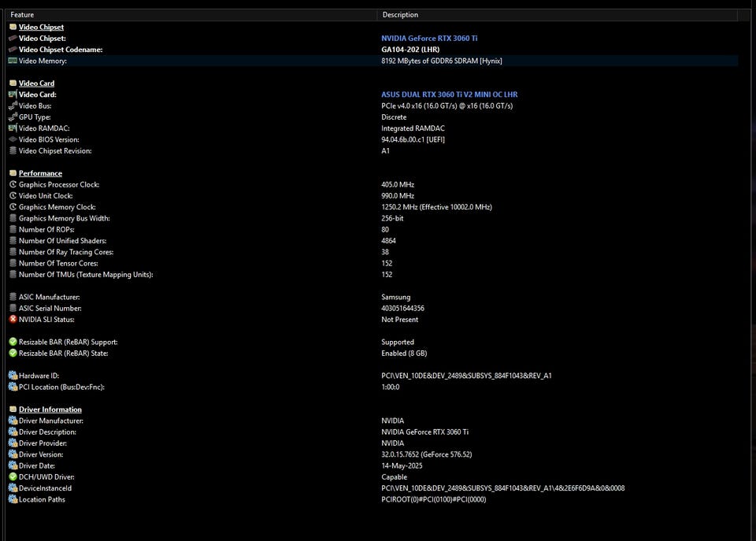Click the green check beside DCH/UWD Driver

[13, 477]
